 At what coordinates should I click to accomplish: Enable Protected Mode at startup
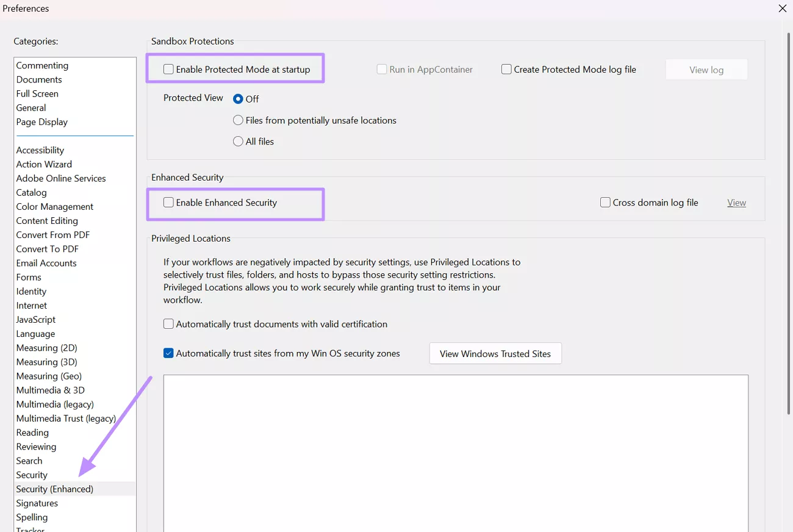pyautogui.click(x=168, y=68)
